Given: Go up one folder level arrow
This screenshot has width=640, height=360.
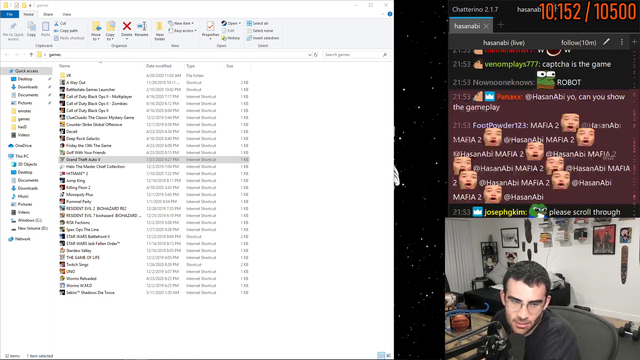Looking at the screenshot, I should point(31,55).
